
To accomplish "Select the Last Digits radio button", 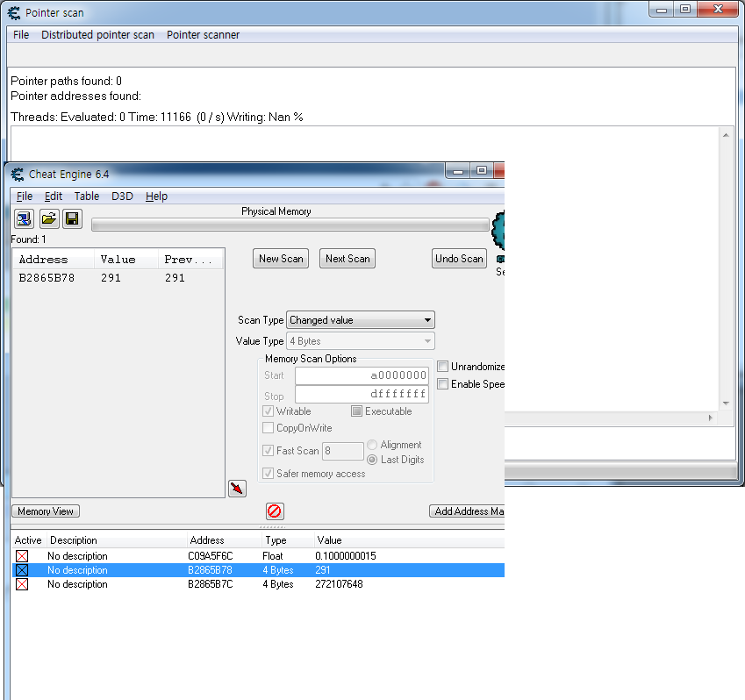I will 372,460.
